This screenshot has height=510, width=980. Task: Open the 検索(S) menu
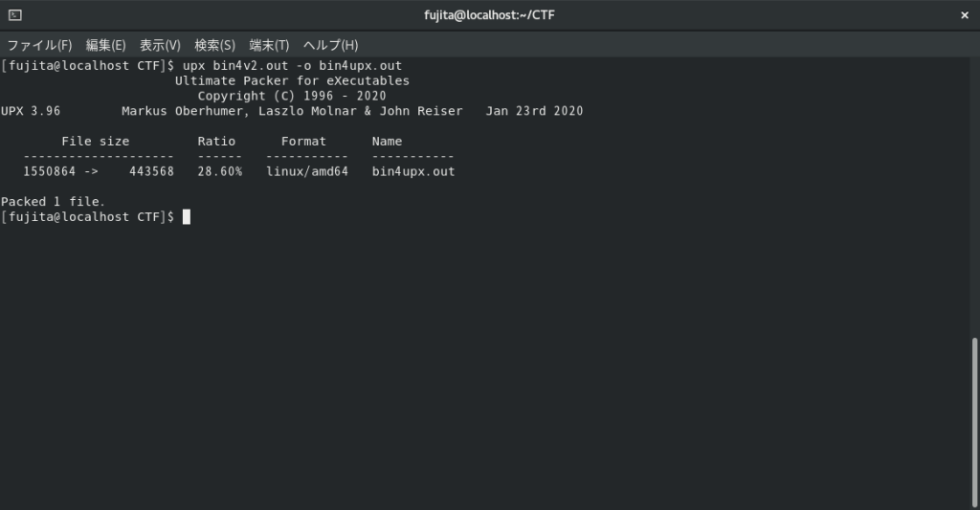point(214,45)
